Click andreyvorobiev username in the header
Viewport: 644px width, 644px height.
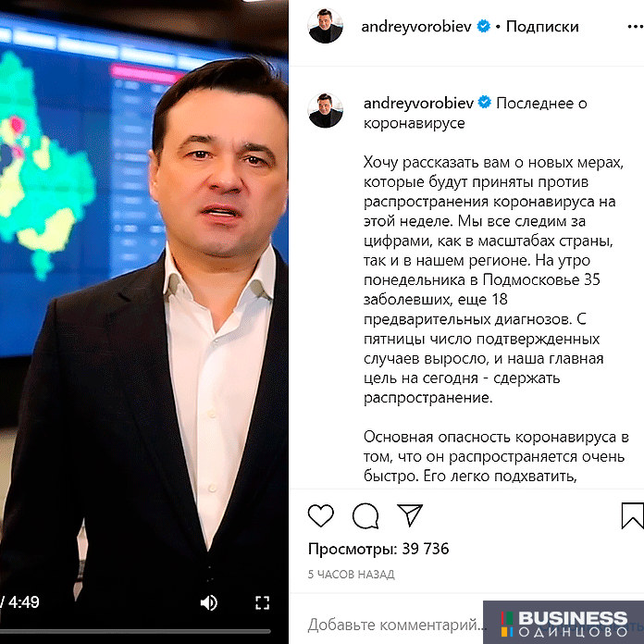(416, 27)
